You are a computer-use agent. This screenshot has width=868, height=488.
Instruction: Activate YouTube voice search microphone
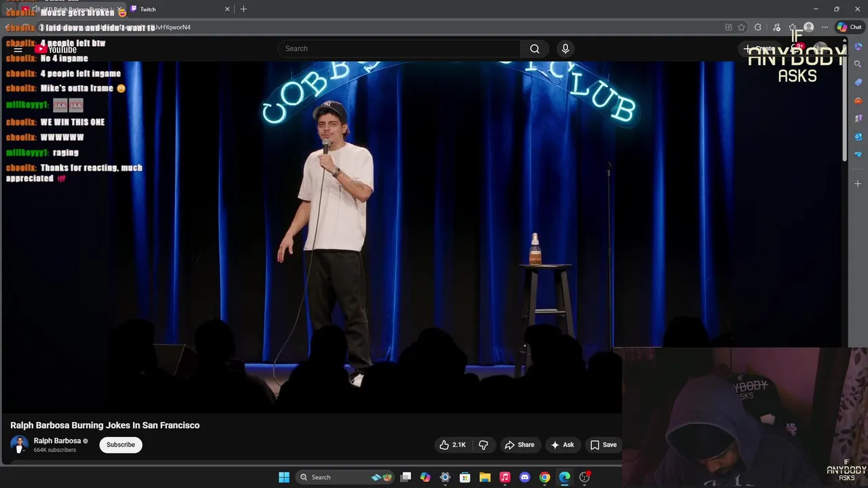point(565,49)
